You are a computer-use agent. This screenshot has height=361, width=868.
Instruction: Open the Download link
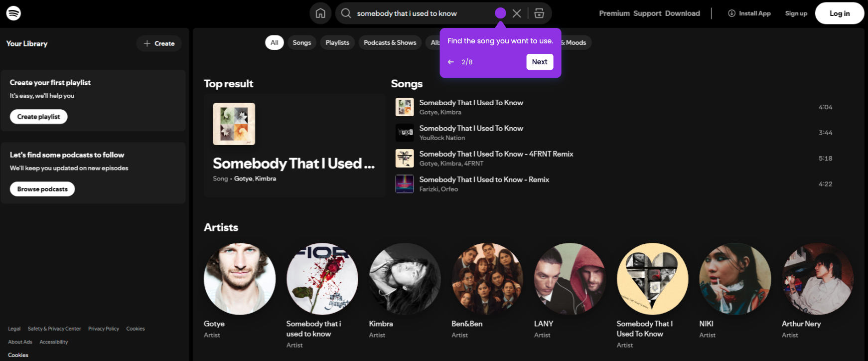click(683, 13)
